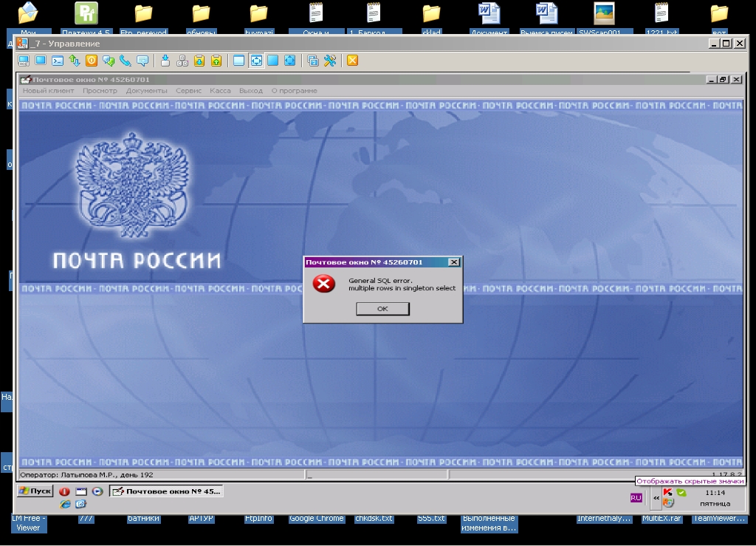
Task: Open the Просмотр menu
Action: tap(100, 91)
